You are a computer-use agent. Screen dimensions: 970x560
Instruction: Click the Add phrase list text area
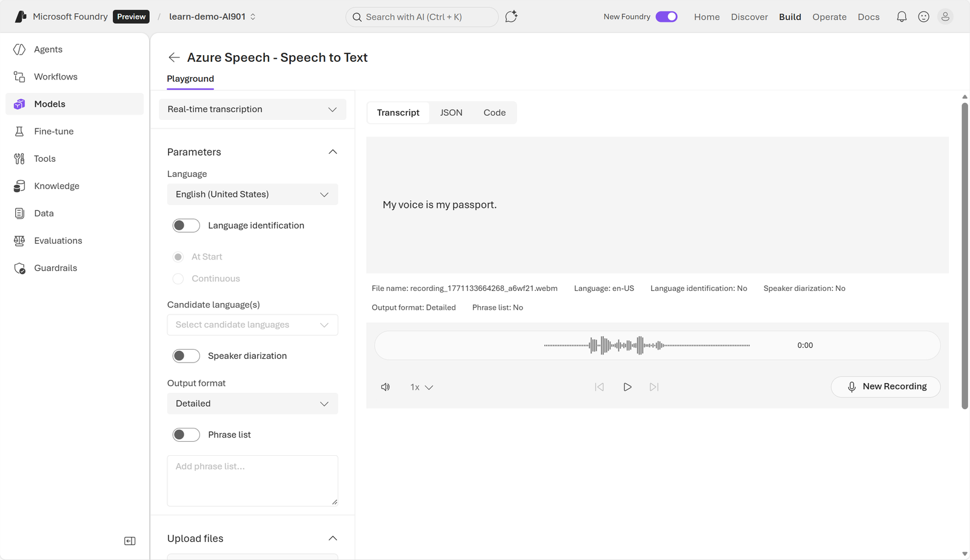pos(252,481)
